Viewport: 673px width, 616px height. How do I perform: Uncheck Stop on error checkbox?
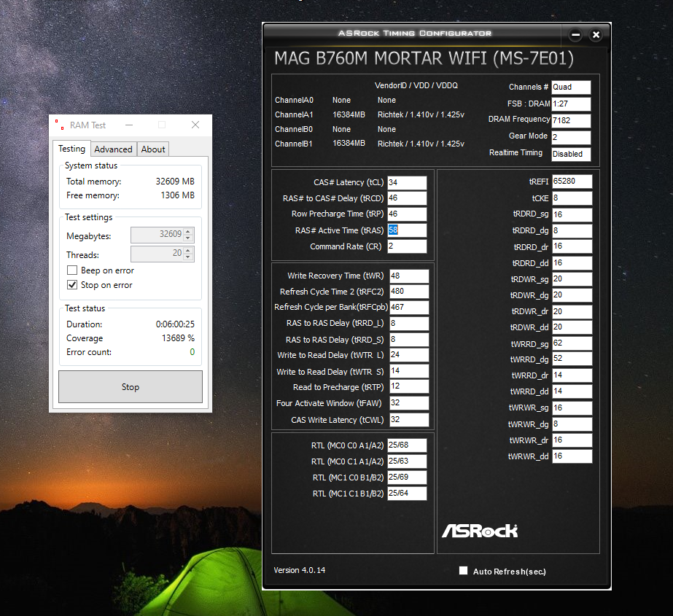(72, 285)
